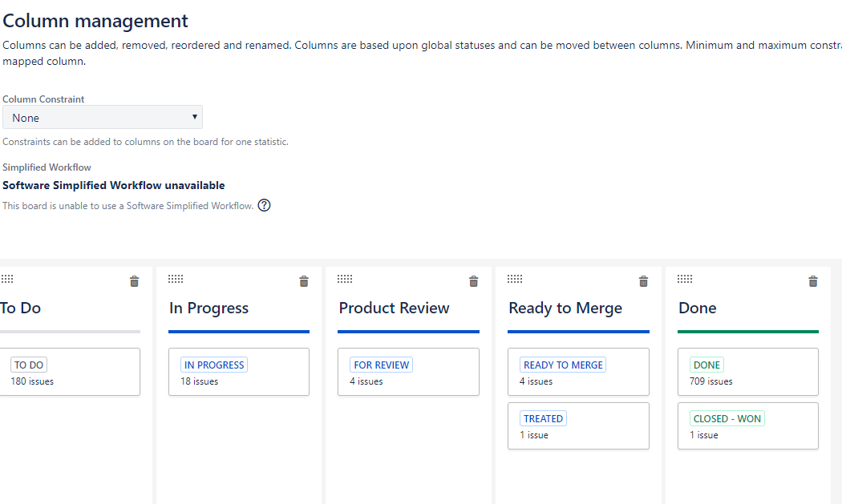Screen dimensions: 842x504
Task: Select the CLOSED - WON status card
Action: coord(748,426)
